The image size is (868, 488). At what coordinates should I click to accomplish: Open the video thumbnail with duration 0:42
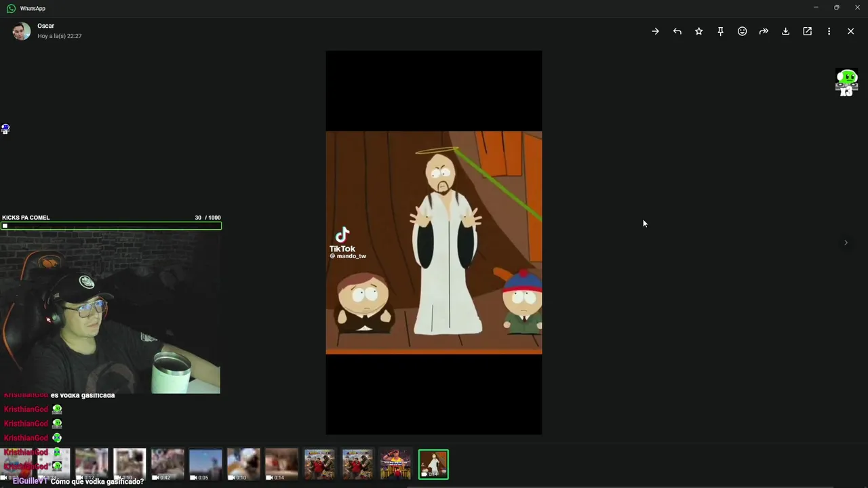click(x=167, y=464)
